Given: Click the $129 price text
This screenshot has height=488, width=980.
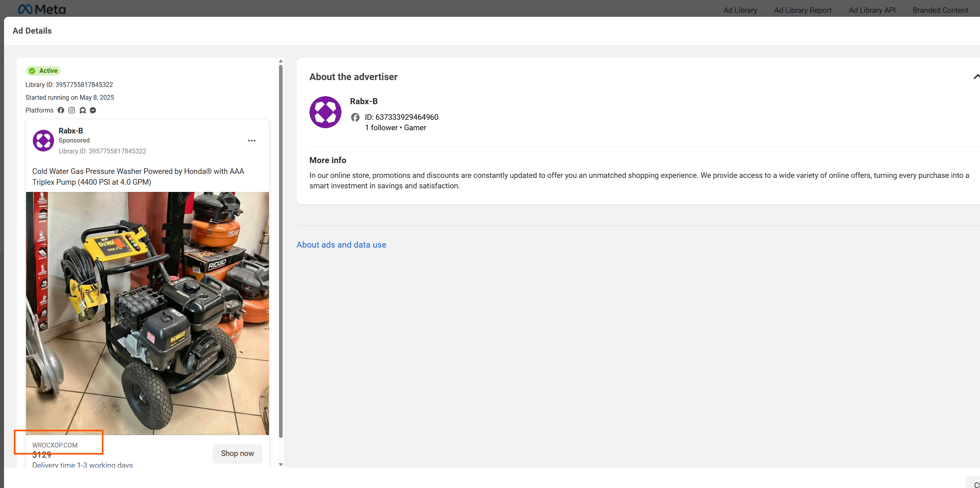Looking at the screenshot, I should point(42,455).
